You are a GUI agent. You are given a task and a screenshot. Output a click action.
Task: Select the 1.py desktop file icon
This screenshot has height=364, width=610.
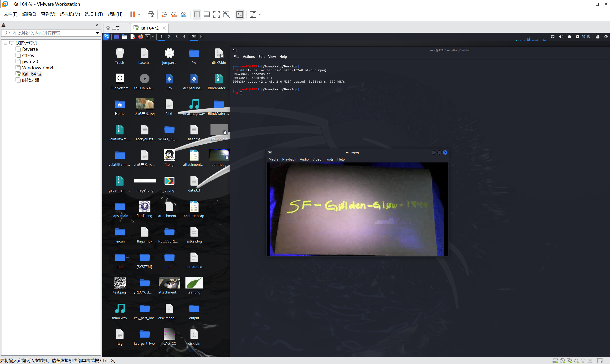169,82
